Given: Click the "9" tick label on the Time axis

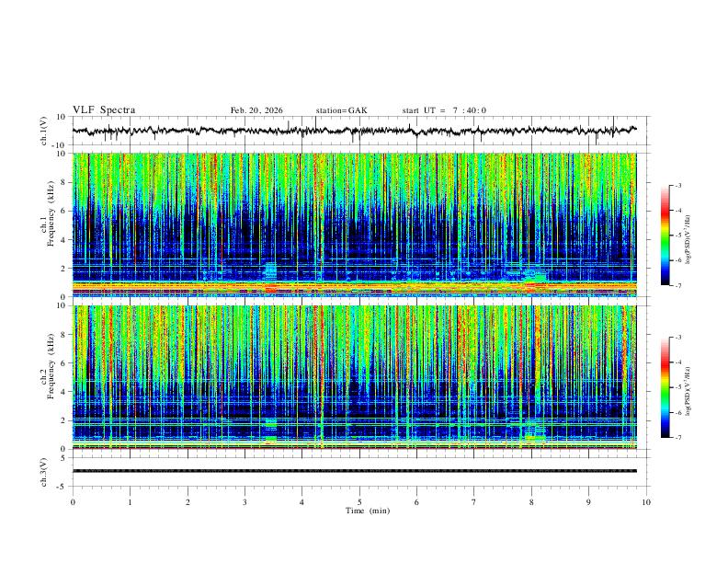Looking at the screenshot, I should point(588,502).
